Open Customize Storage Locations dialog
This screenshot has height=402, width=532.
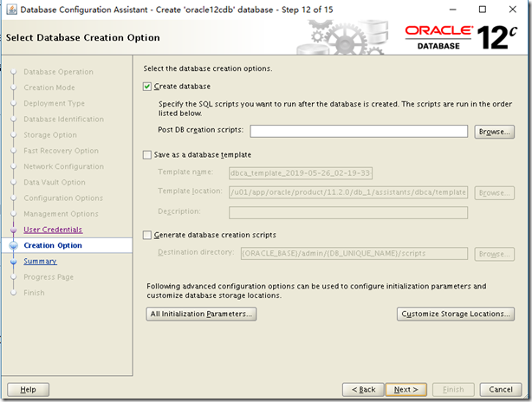(x=456, y=314)
